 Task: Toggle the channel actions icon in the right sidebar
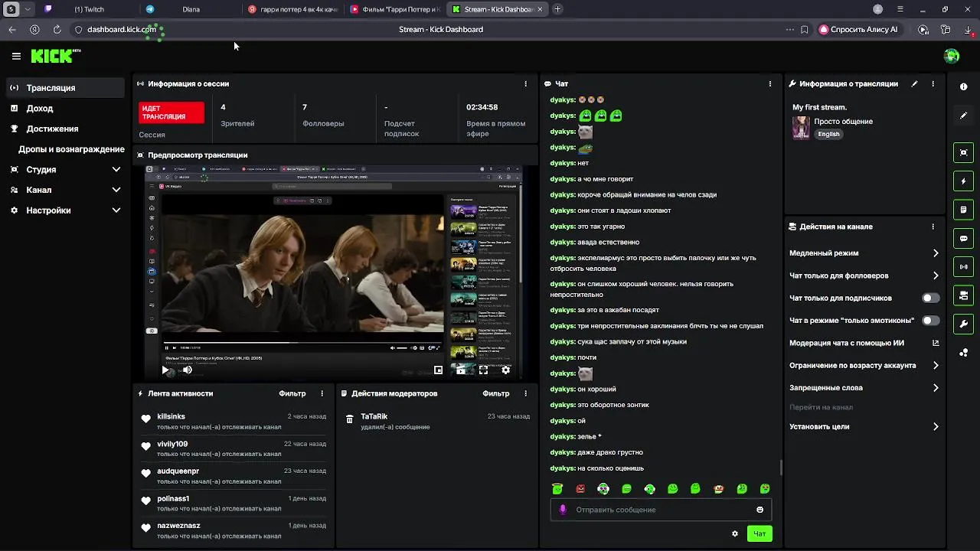pyautogui.click(x=963, y=295)
